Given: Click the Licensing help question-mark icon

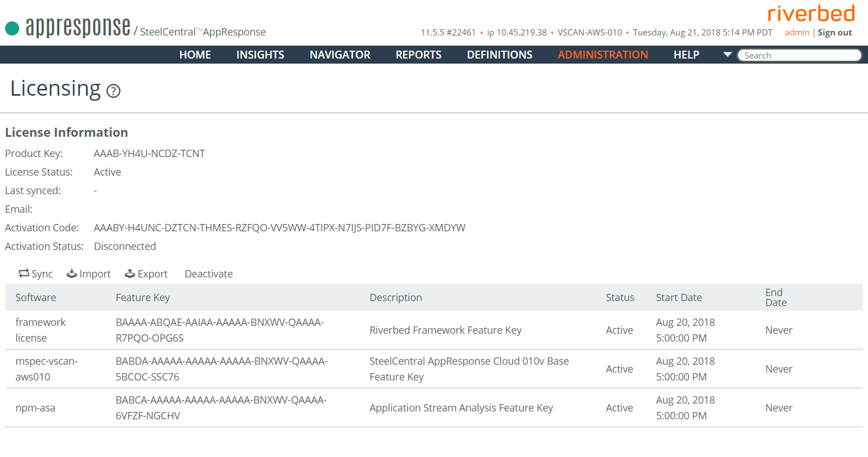Looking at the screenshot, I should [113, 91].
